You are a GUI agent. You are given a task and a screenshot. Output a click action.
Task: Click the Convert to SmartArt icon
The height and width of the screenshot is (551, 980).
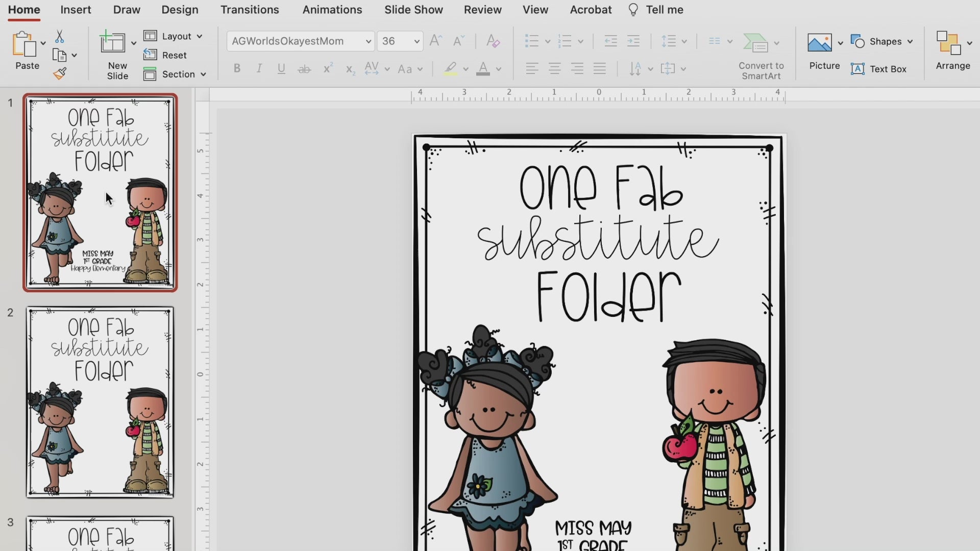(x=755, y=43)
